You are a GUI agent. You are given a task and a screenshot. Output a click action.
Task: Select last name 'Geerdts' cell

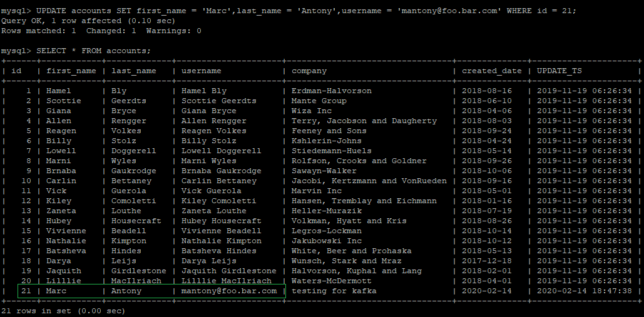[129, 101]
